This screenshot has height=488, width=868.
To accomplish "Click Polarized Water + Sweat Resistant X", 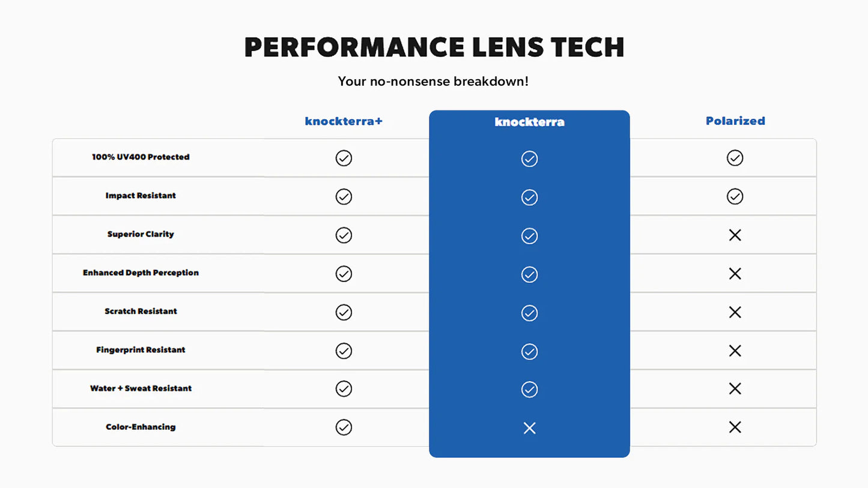I will pyautogui.click(x=735, y=389).
